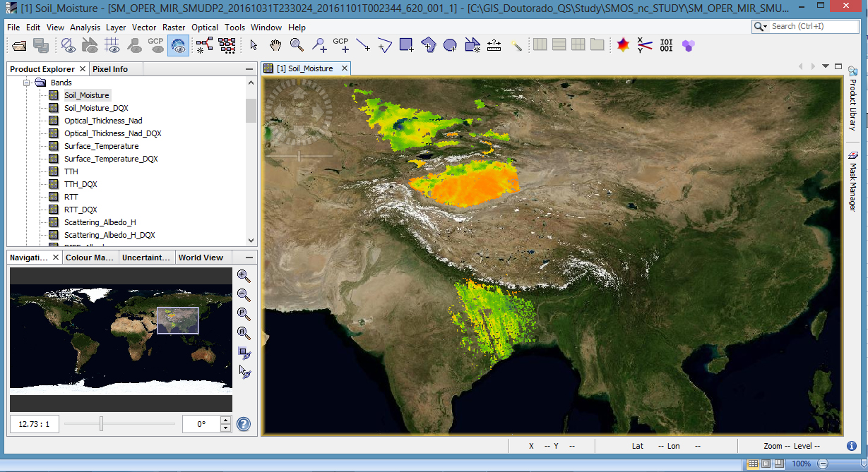Click Zoom All in Navigation panel
This screenshot has width=868, height=472.
point(244,333)
